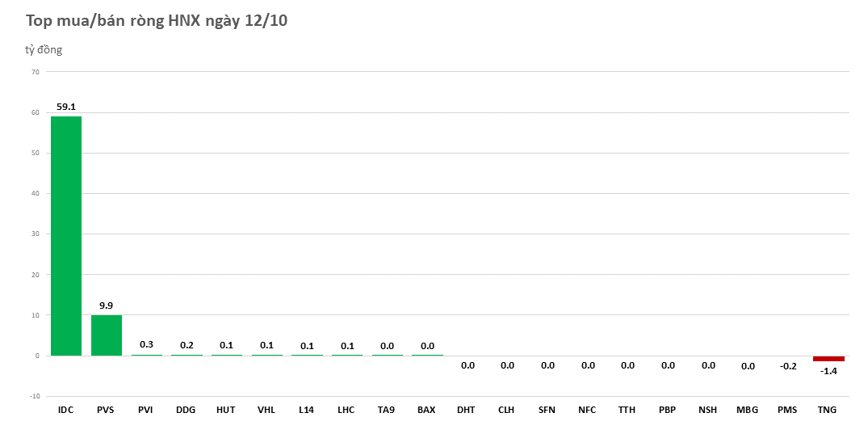
Task: Click the green IDC bar
Action: coord(65,235)
